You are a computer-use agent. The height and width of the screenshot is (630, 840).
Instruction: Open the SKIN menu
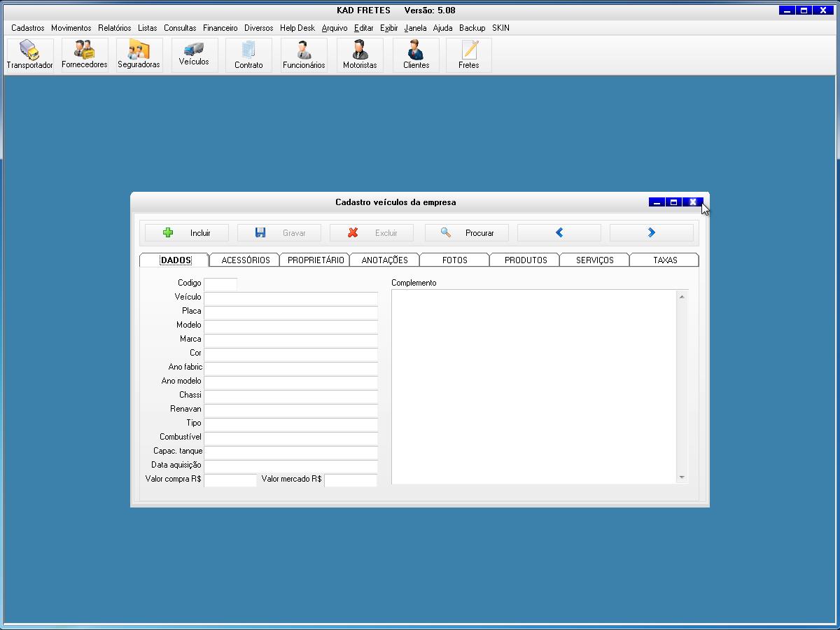tap(501, 28)
